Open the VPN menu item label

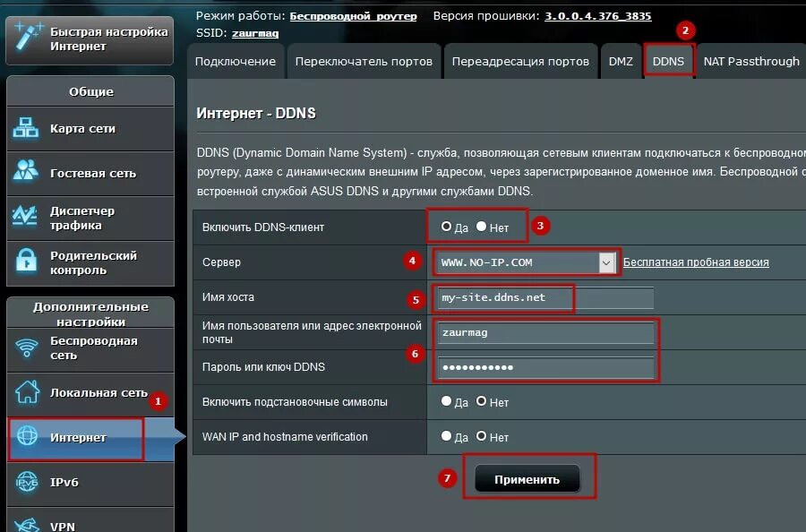pos(63,527)
